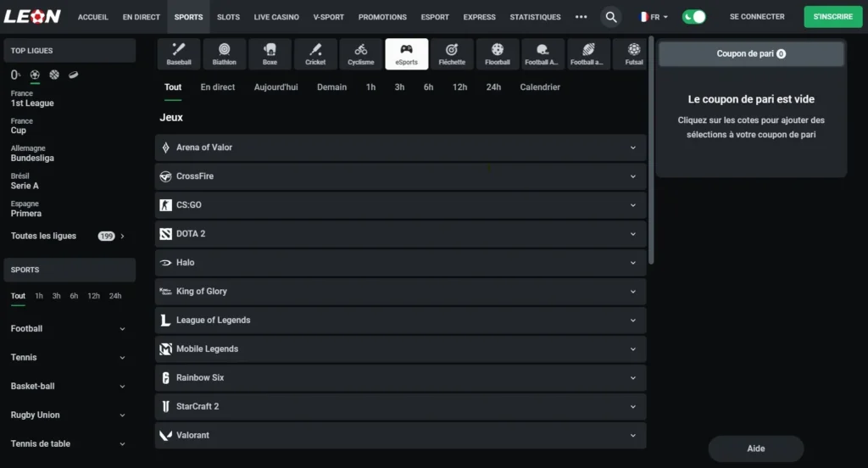Select the hockey puck icon in Top Ligues
The width and height of the screenshot is (868, 468).
73,75
